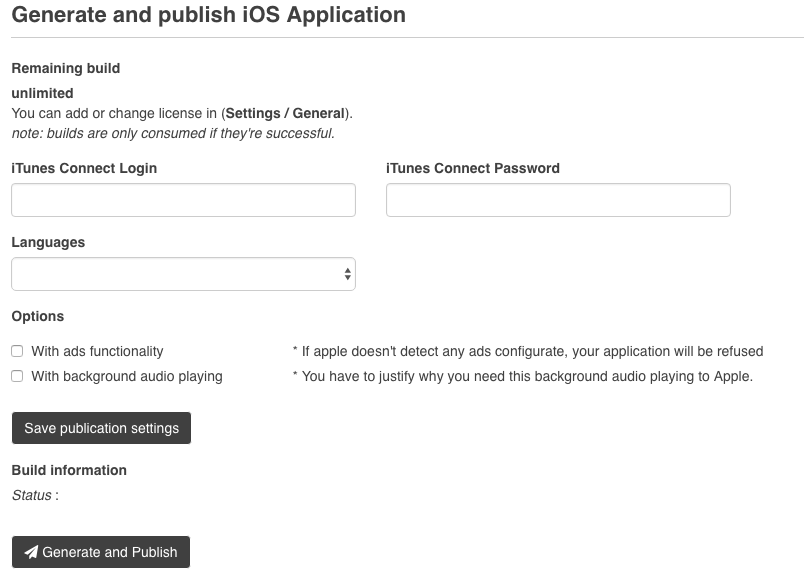Click into the iTunes Connect Password field
The width and height of the screenshot is (804, 580).
click(x=558, y=200)
